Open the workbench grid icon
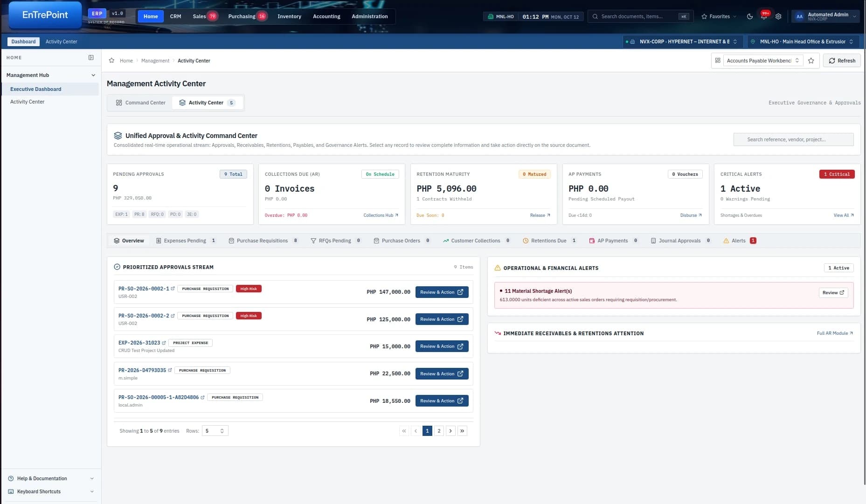866x504 pixels. (x=718, y=61)
